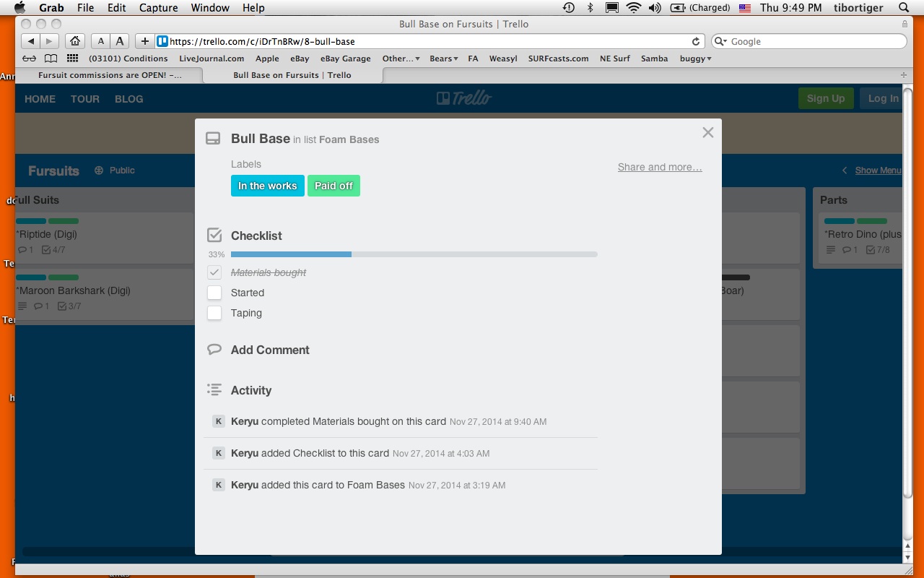
Task: Click the Trello logo in header
Action: (x=463, y=98)
